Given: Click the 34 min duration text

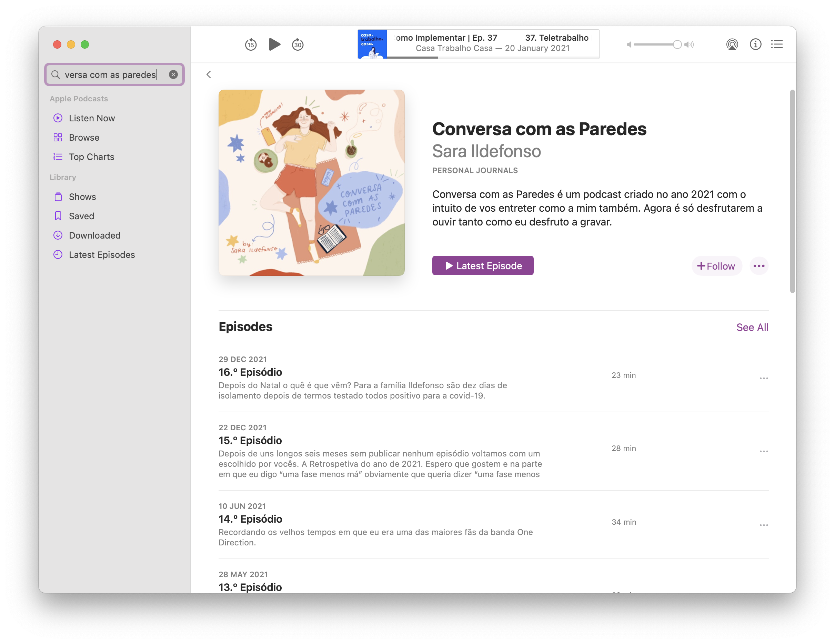Looking at the screenshot, I should point(624,522).
